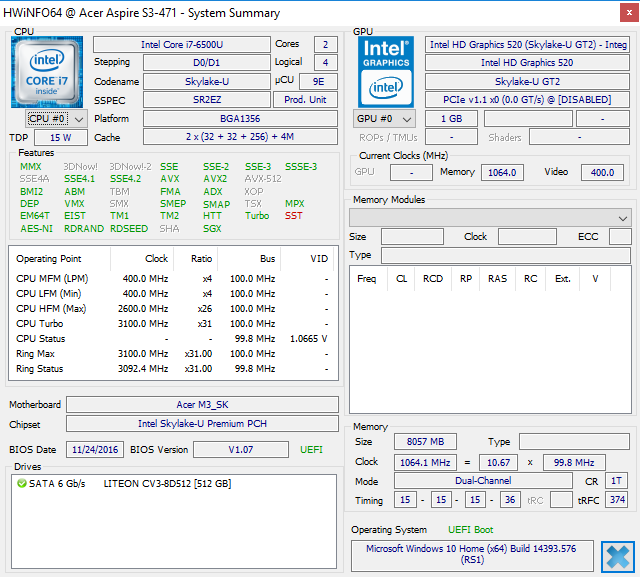Screen dimensions: 640x577
Task: Click the blue X close icon
Action: [x=617, y=555]
